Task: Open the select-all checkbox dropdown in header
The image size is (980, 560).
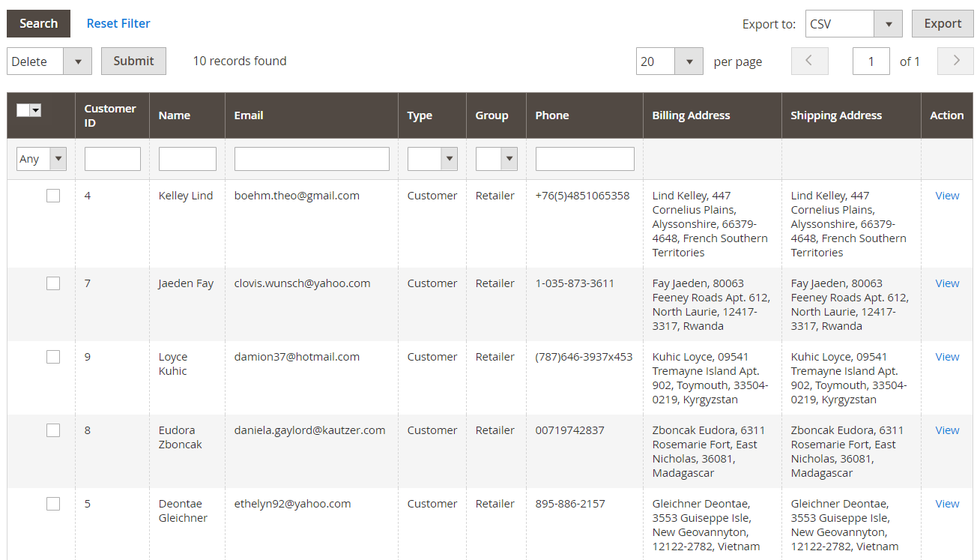Action: 35,110
